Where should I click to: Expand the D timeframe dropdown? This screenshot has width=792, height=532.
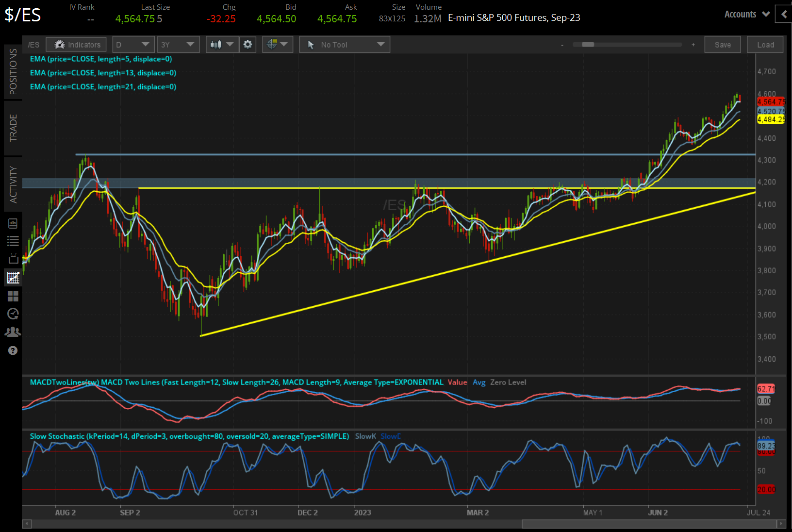click(x=133, y=44)
